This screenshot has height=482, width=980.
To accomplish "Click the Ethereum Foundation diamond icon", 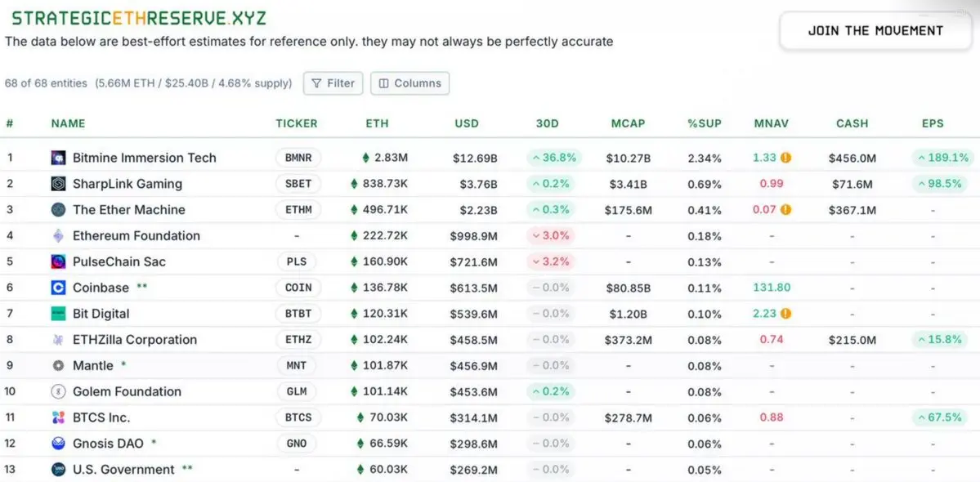I will tap(58, 236).
